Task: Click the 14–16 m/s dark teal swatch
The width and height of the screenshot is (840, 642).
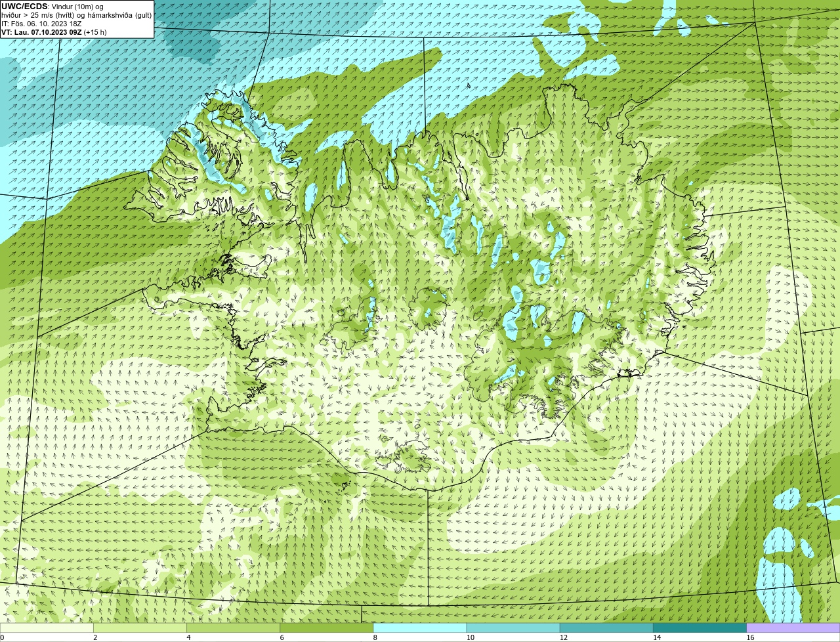Action: tap(700, 628)
